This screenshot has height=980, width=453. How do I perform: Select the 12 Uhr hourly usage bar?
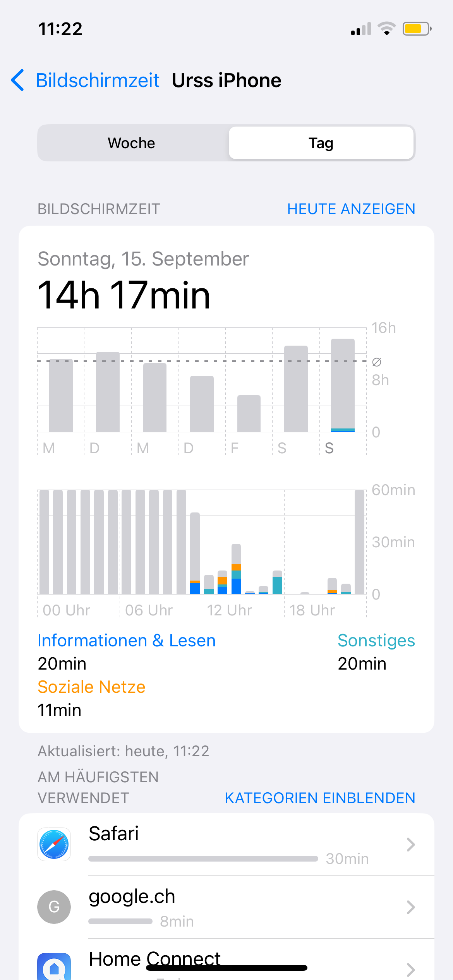(209, 584)
